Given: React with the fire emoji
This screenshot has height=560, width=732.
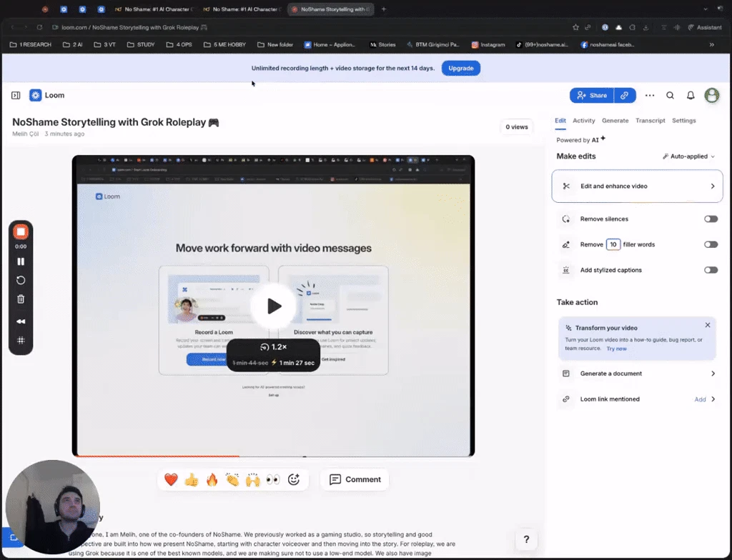Looking at the screenshot, I should pos(212,479).
